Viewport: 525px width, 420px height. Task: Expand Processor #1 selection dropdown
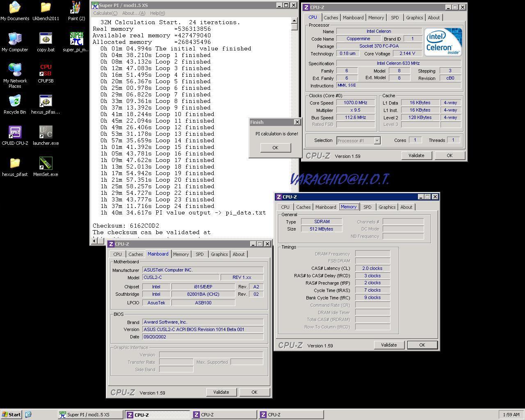click(377, 141)
